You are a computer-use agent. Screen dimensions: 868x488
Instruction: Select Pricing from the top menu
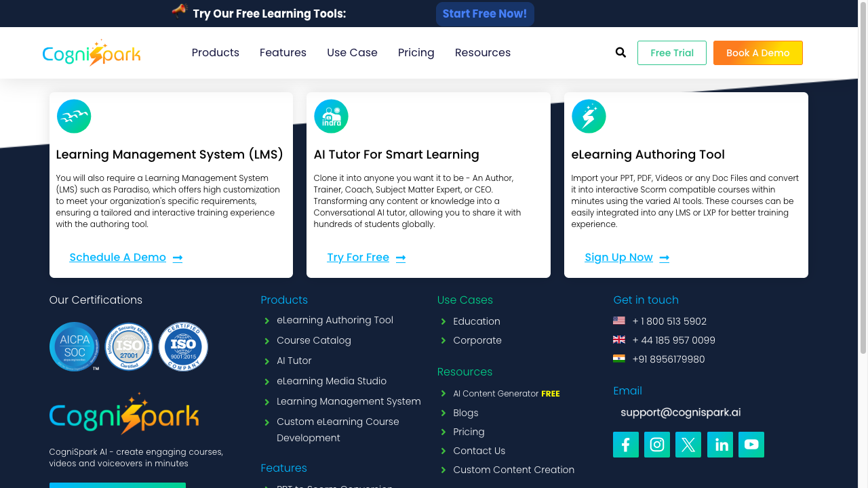pyautogui.click(x=416, y=52)
